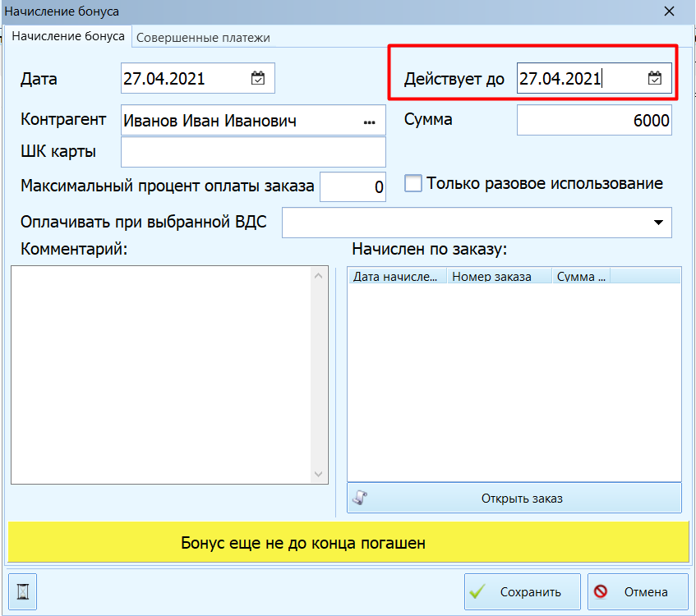Click Максимальный процент оплаты заказа field

(x=353, y=186)
